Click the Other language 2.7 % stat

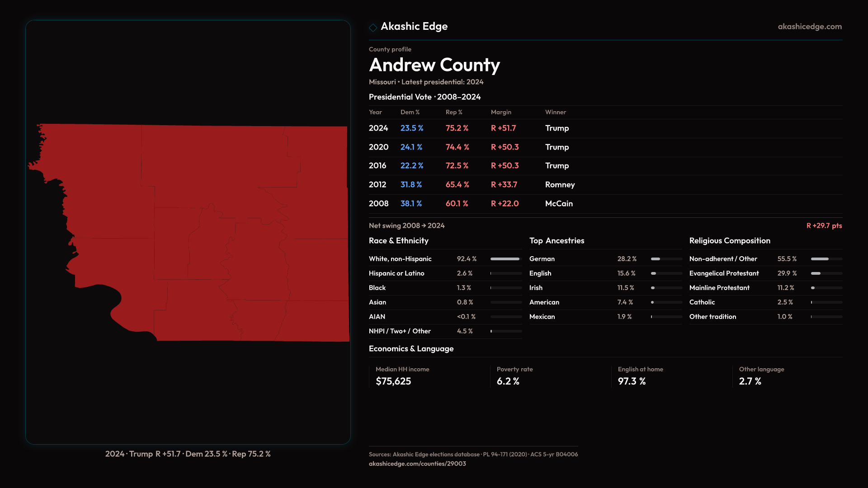750,381
